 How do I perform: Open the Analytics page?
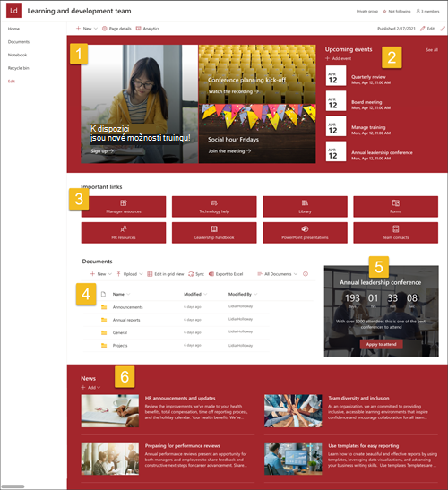coord(148,29)
